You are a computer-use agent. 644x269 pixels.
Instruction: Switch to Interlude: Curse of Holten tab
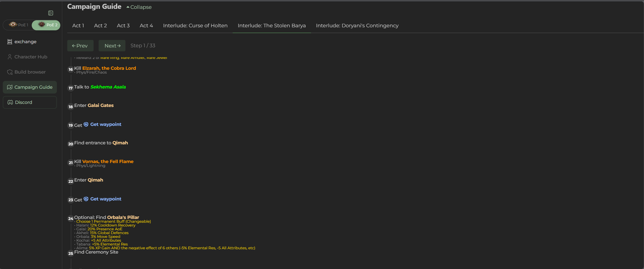195,26
